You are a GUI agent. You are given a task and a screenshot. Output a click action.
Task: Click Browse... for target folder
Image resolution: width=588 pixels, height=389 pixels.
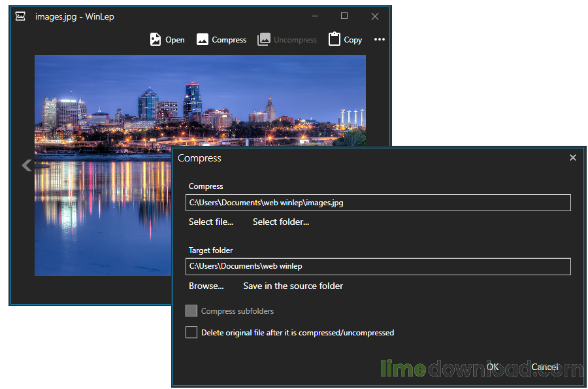click(x=206, y=286)
